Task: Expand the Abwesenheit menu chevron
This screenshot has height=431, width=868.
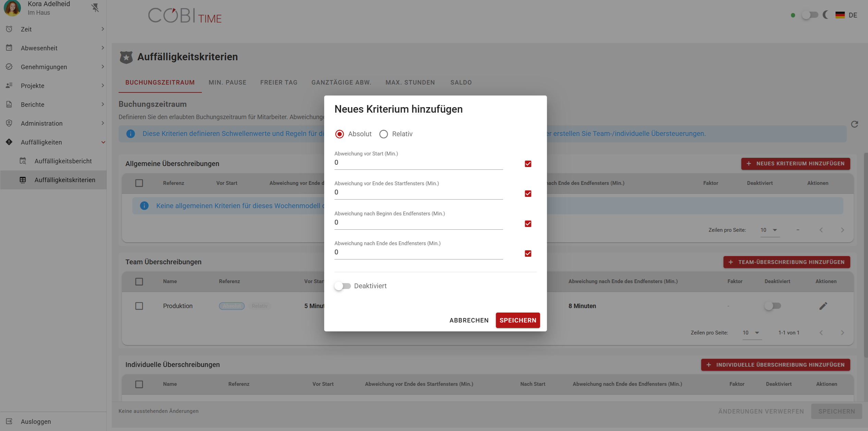Action: click(x=102, y=48)
